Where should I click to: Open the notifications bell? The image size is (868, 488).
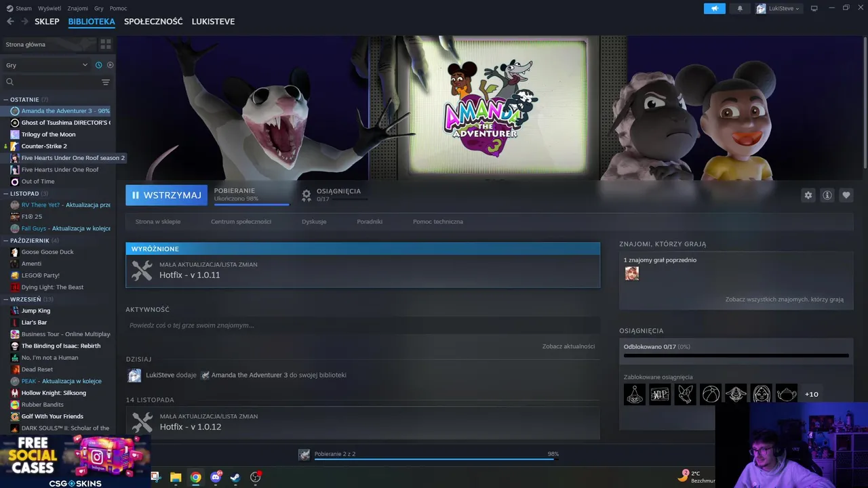[740, 8]
